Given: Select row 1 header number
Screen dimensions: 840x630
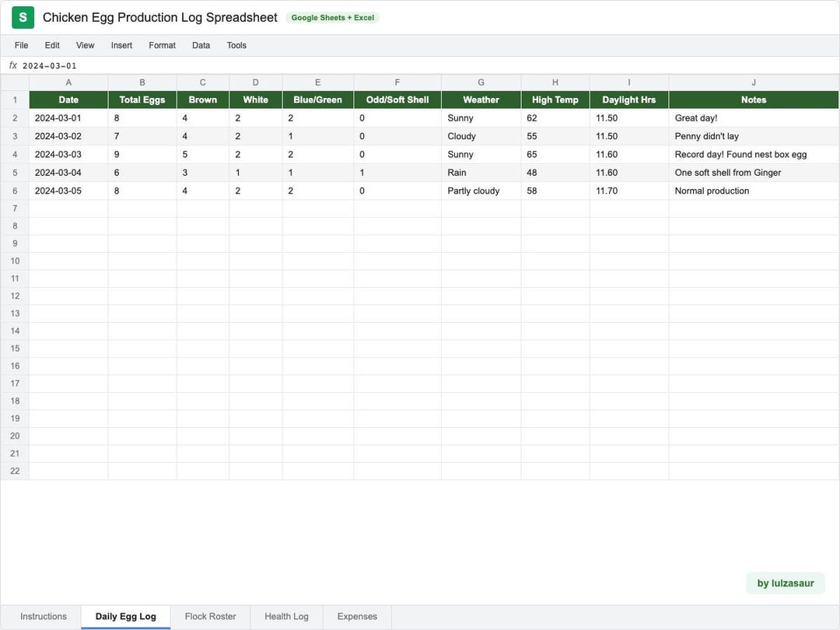Looking at the screenshot, I should pos(15,100).
